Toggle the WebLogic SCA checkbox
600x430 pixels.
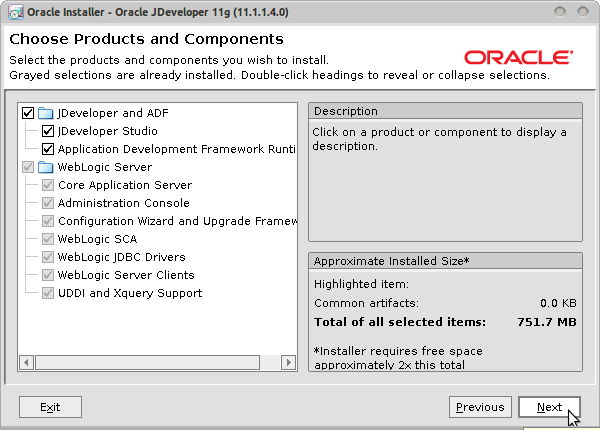pyautogui.click(x=48, y=239)
